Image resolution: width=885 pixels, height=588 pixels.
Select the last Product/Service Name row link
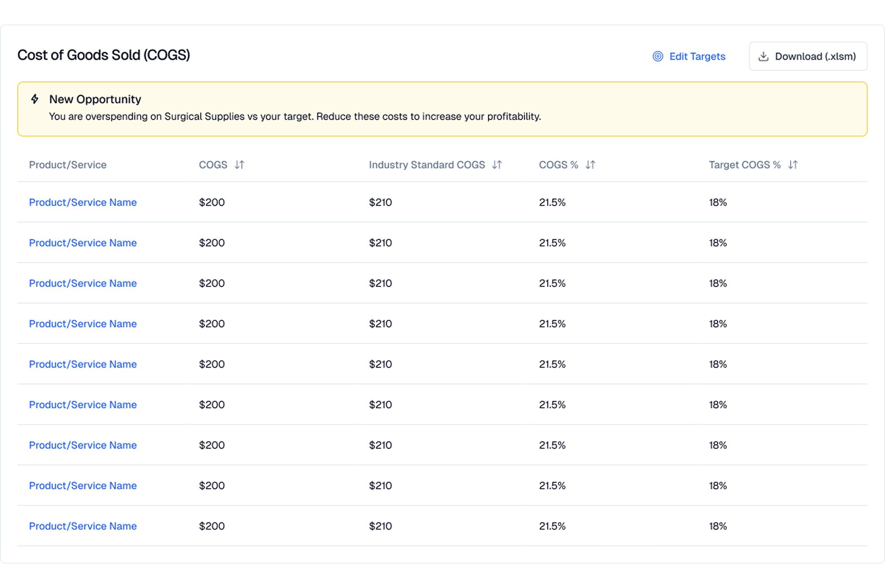83,526
